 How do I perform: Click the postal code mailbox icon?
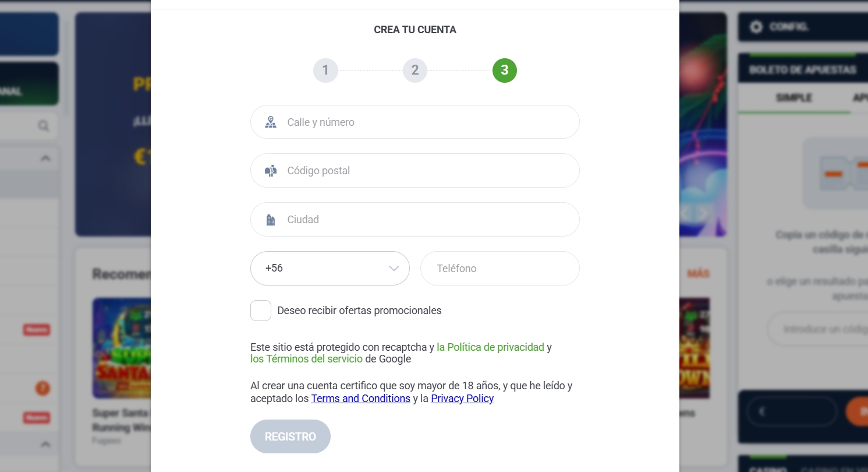270,171
